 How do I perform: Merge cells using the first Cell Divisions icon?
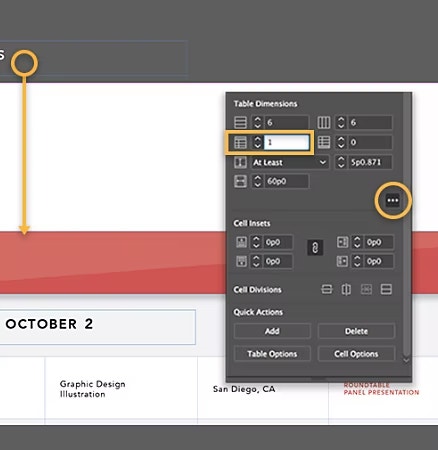(x=326, y=289)
